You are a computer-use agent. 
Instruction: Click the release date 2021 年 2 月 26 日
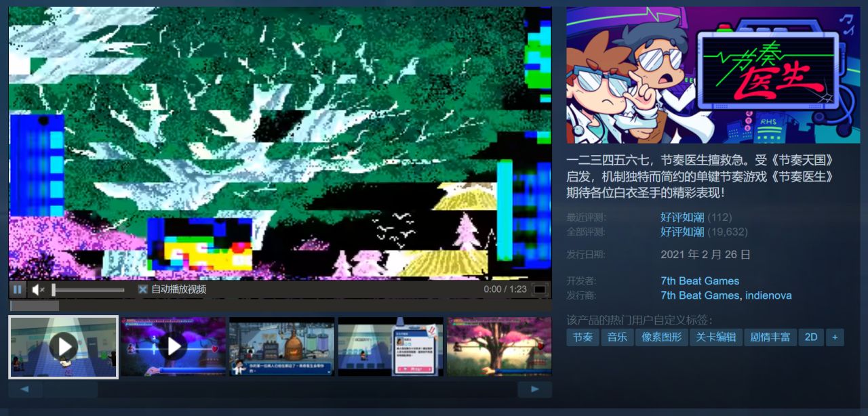pos(705,255)
